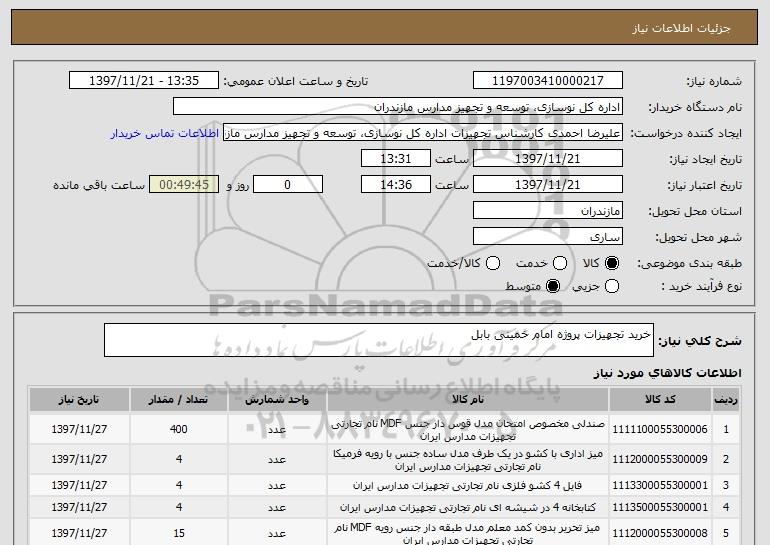Click the واحد شمارش column header
The height and width of the screenshot is (545, 770).
coord(277,399)
